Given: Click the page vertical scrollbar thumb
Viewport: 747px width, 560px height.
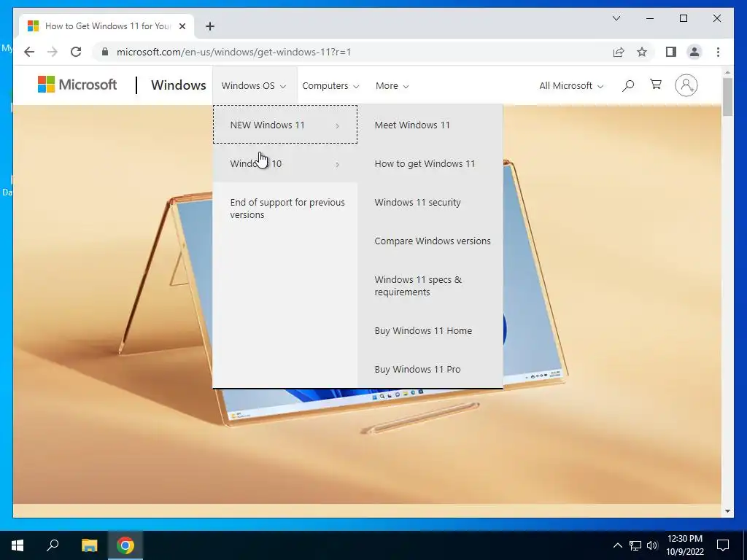Looking at the screenshot, I should 727,96.
